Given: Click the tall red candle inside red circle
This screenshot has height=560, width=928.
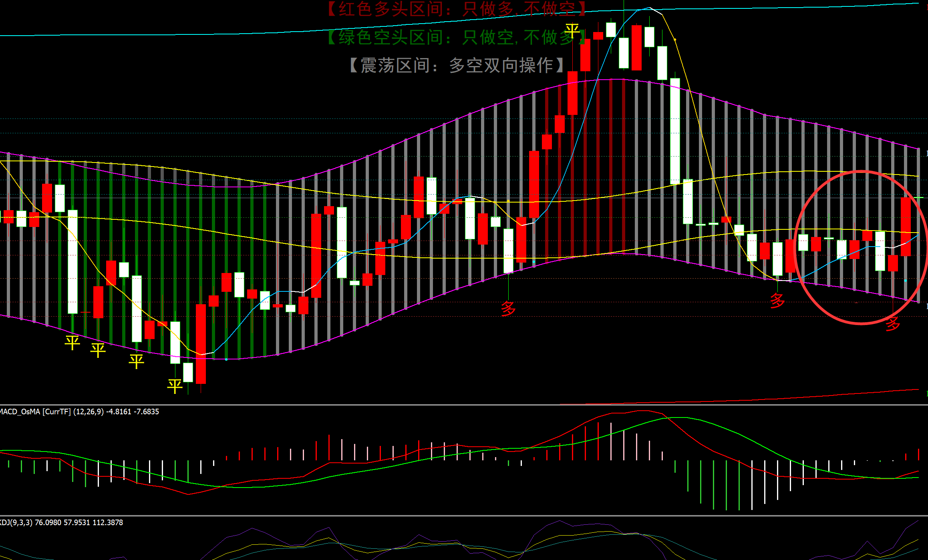Looking at the screenshot, I should click(x=906, y=227).
